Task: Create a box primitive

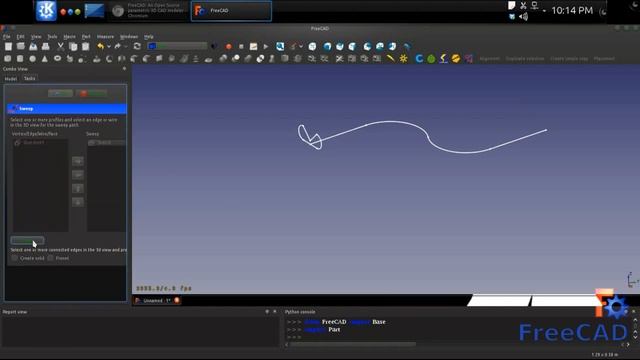Action: pos(7,59)
